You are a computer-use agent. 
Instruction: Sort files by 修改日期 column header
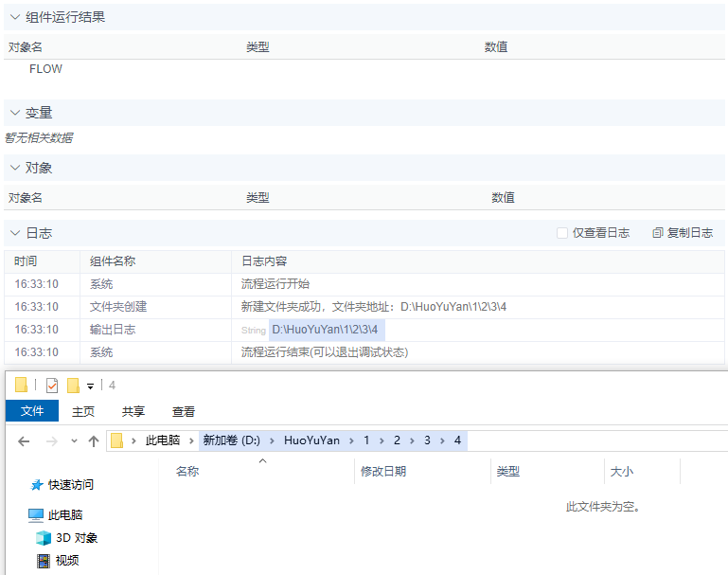(x=382, y=472)
